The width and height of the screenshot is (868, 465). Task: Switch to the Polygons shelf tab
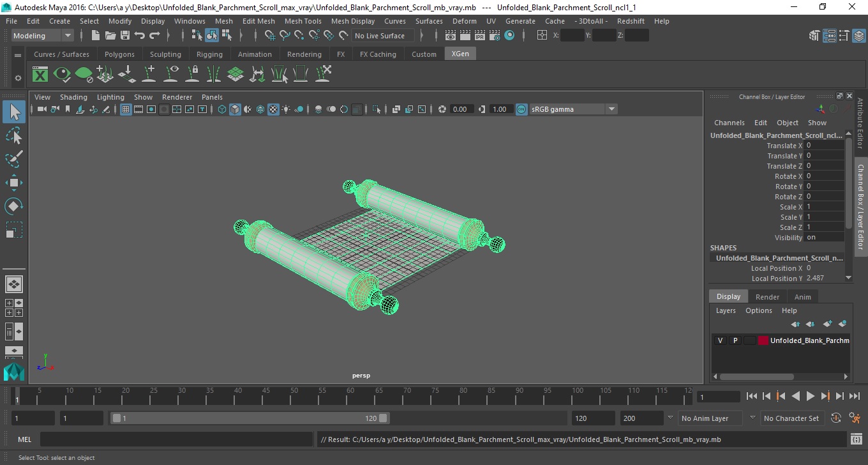[x=119, y=54]
